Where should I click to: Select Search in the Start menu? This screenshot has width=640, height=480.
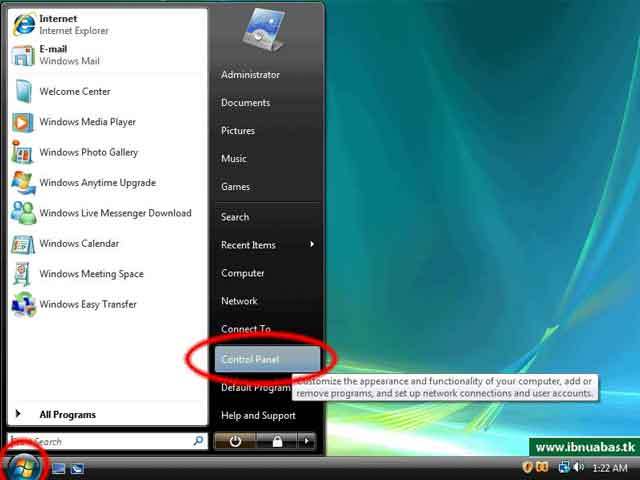pos(235,217)
